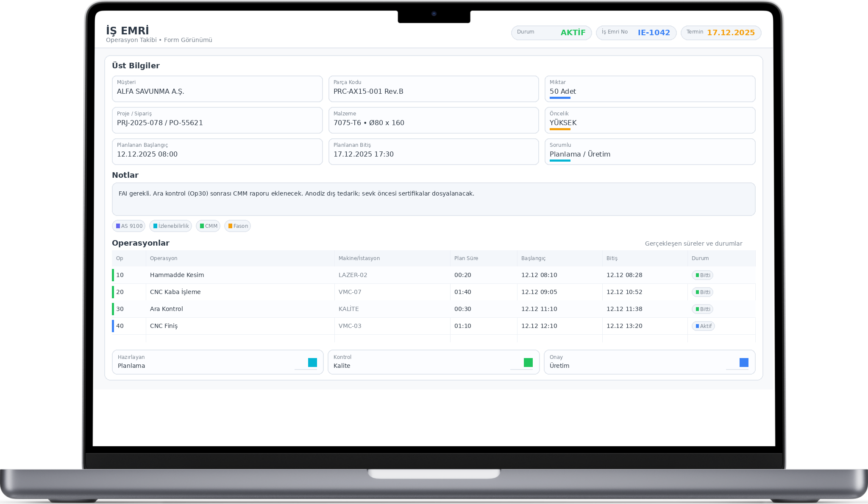
Task: Click Bitti status badge of Hammadde Kesim
Action: pyautogui.click(x=702, y=275)
